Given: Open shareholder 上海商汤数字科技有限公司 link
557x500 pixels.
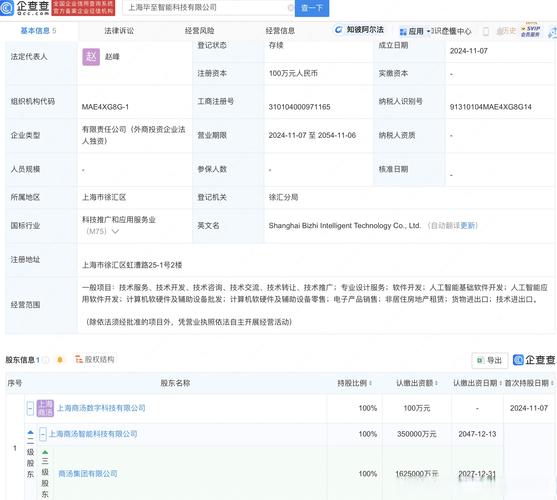Looking at the screenshot, I should 101,408.
